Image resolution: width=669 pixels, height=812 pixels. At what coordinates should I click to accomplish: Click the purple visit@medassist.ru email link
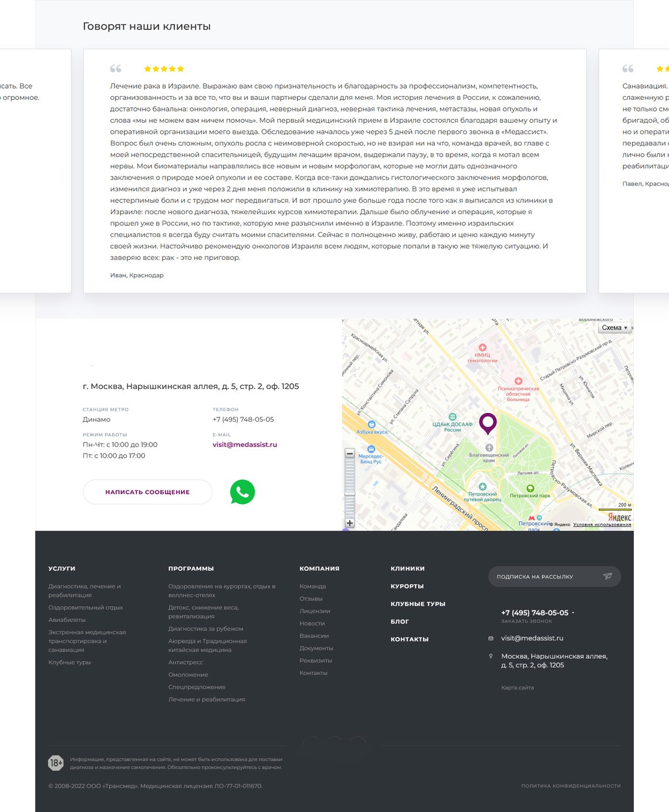pos(245,445)
